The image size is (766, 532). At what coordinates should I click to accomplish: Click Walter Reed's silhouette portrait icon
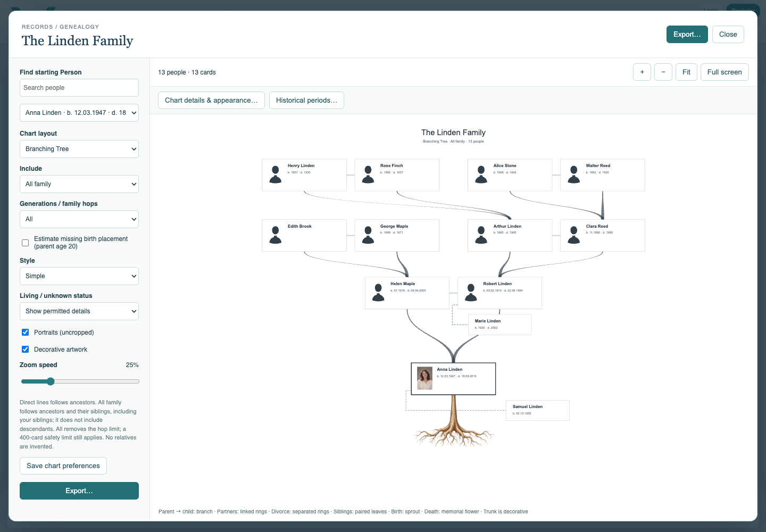574,174
